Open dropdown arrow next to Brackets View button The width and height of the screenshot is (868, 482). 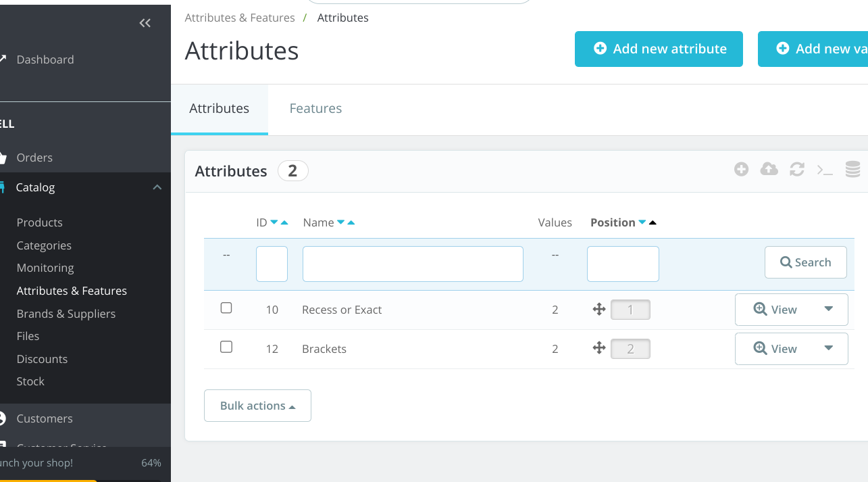pos(829,349)
